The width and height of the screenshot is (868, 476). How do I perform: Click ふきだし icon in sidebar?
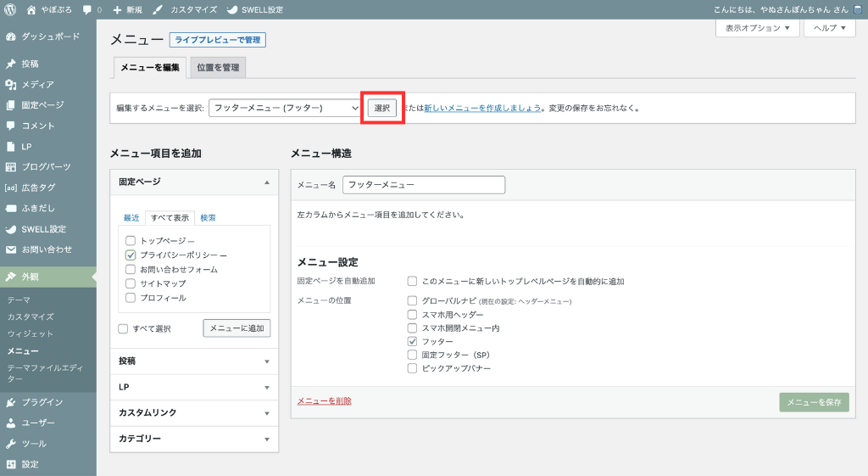10,209
